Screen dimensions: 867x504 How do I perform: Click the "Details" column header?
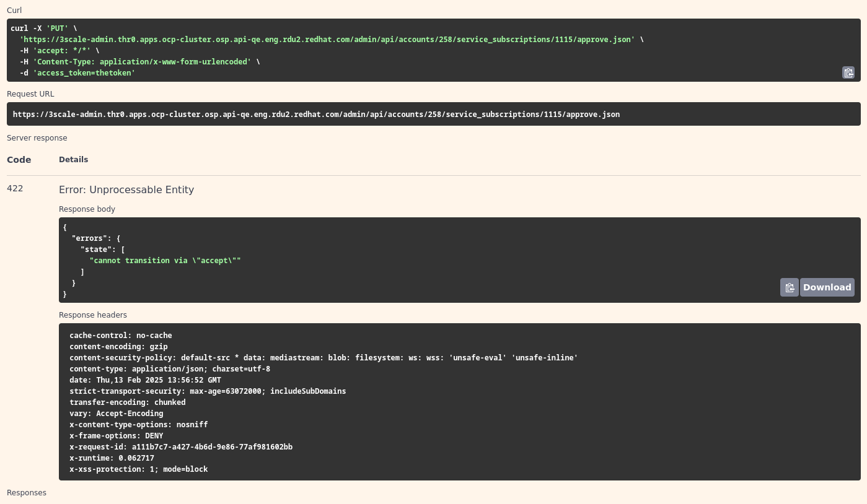click(73, 160)
